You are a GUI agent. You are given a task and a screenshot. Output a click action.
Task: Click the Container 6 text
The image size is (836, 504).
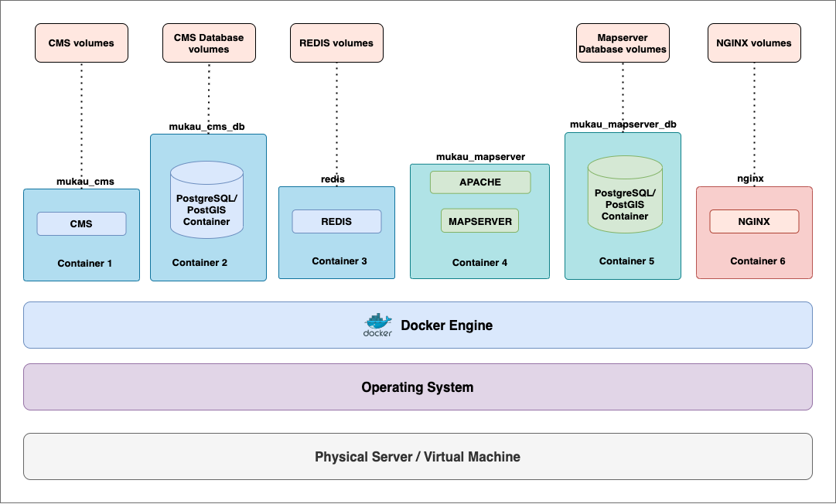click(x=758, y=261)
